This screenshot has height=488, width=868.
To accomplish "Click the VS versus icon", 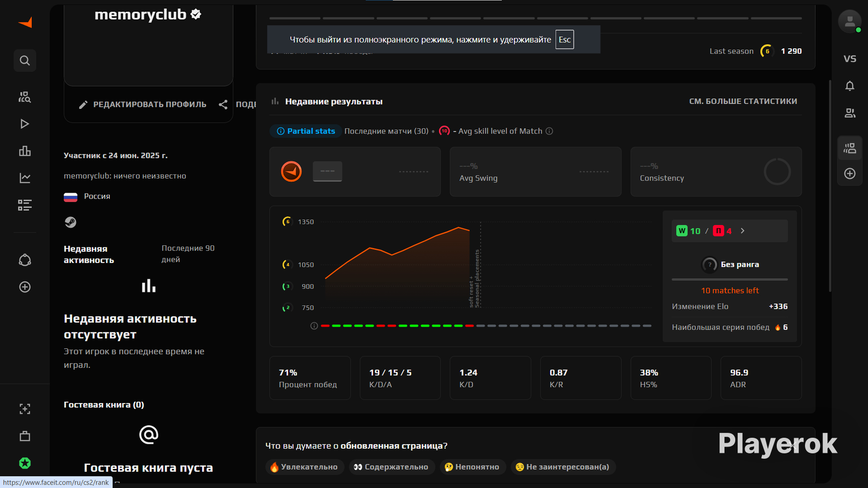I will click(x=850, y=59).
